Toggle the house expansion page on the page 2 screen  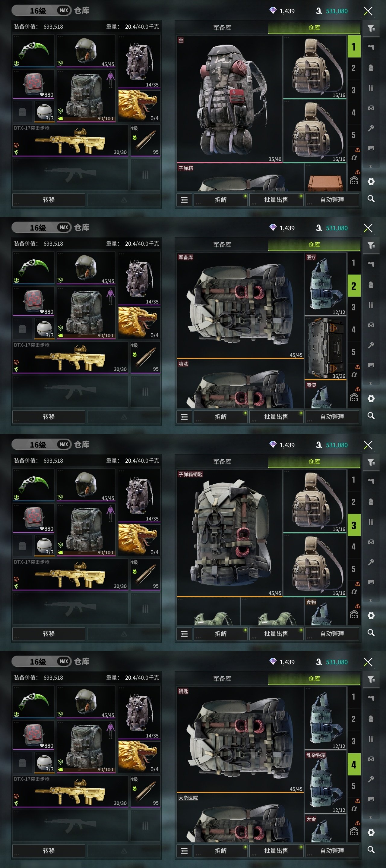pyautogui.click(x=354, y=398)
